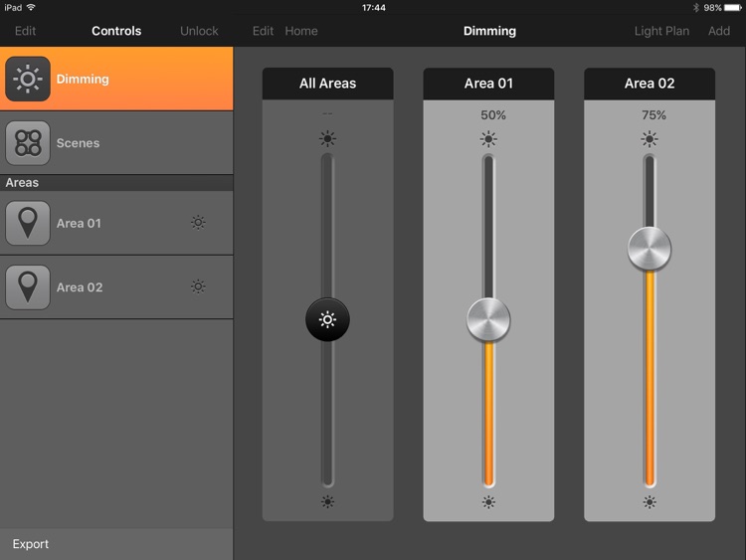This screenshot has height=560, width=746.
Task: Open the Scenes four-circle icon
Action: (28, 143)
